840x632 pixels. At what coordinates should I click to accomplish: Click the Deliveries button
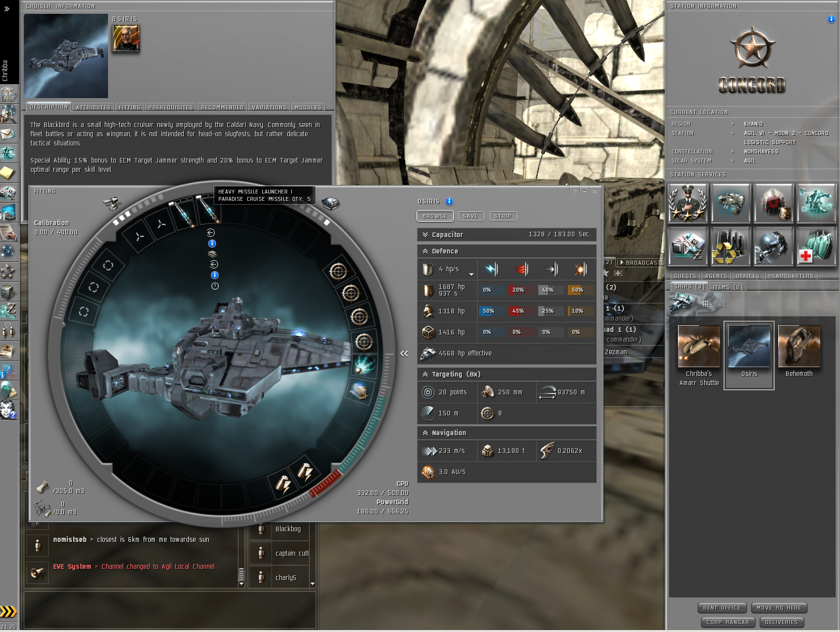point(781,622)
